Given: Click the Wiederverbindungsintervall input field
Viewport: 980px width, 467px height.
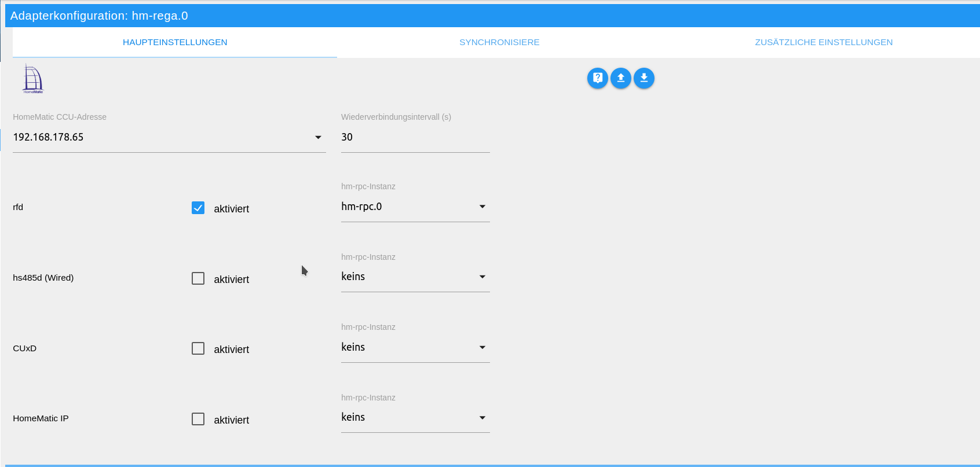Looking at the screenshot, I should (415, 137).
